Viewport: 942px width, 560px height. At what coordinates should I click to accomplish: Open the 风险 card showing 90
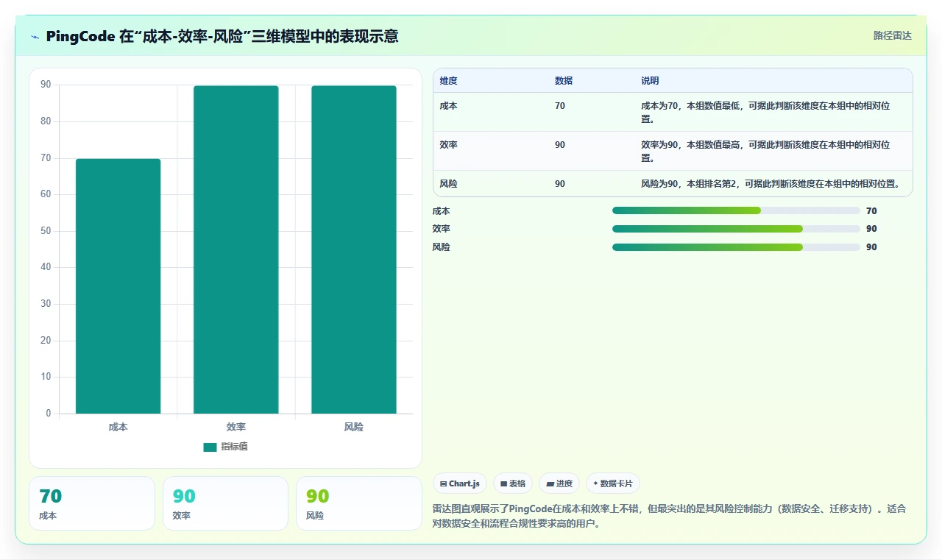pyautogui.click(x=358, y=503)
